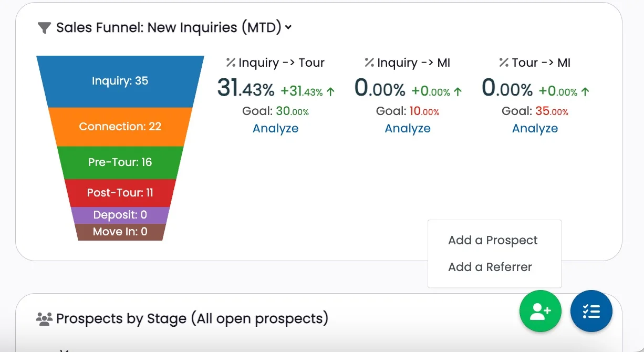Click the orange Connection: 22 funnel segment
This screenshot has height=352, width=644.
pyautogui.click(x=120, y=127)
